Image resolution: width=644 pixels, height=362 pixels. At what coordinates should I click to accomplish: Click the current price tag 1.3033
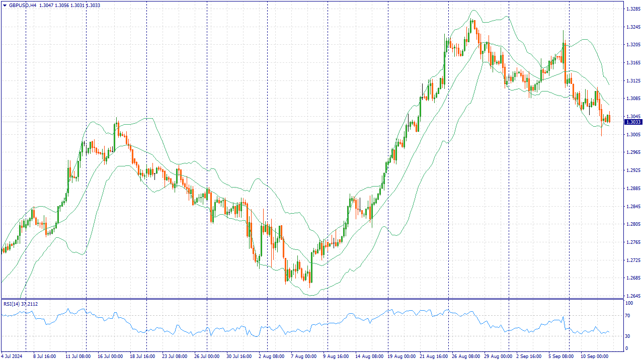point(633,122)
